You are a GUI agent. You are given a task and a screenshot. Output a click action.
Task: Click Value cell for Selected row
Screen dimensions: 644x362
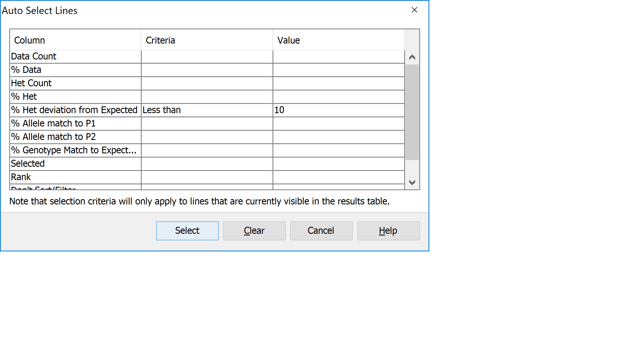click(339, 164)
